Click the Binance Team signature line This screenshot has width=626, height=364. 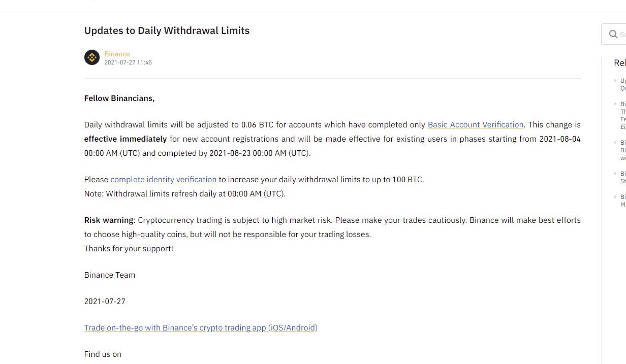pyautogui.click(x=110, y=275)
